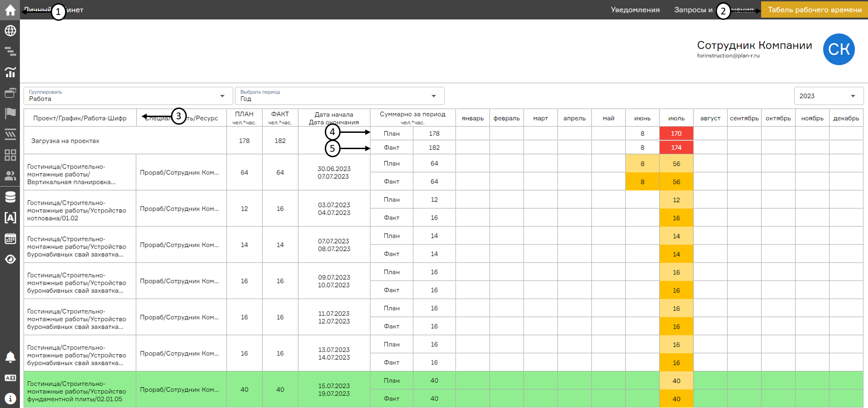Viewport: 868px width, 408px height.
Task: Click the сентябрь month header
Action: click(744, 118)
